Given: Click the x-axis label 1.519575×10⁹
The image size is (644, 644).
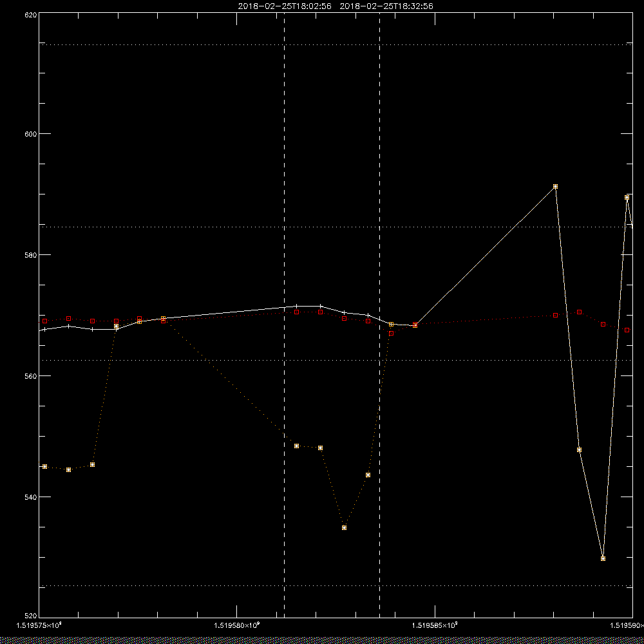Looking at the screenshot, I should pyautogui.click(x=39, y=625).
